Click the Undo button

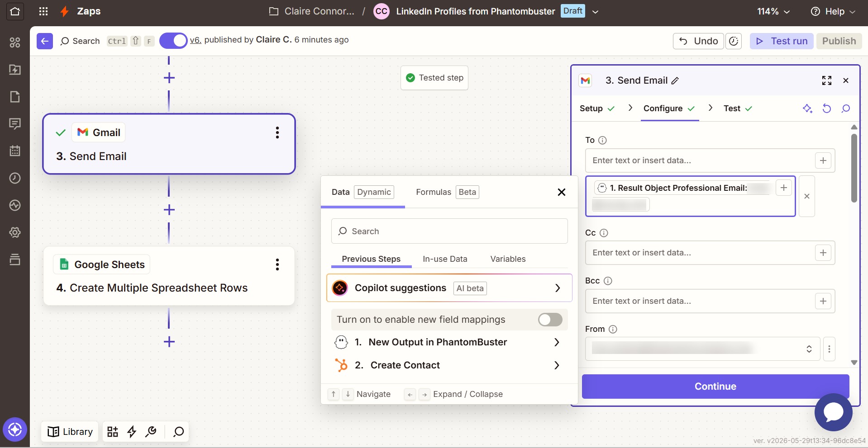click(x=698, y=41)
